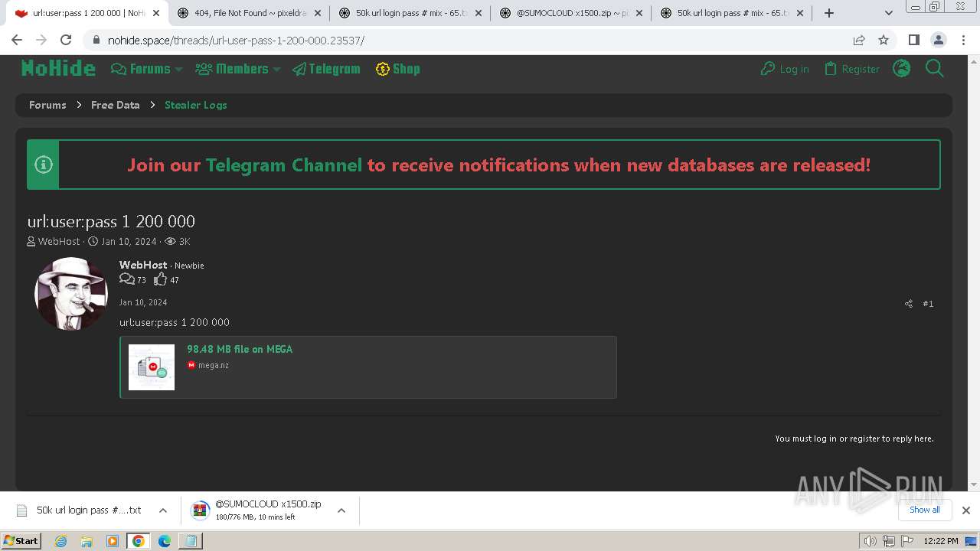Click the share post icon
Viewport: 980px width, 551px height.
909,304
